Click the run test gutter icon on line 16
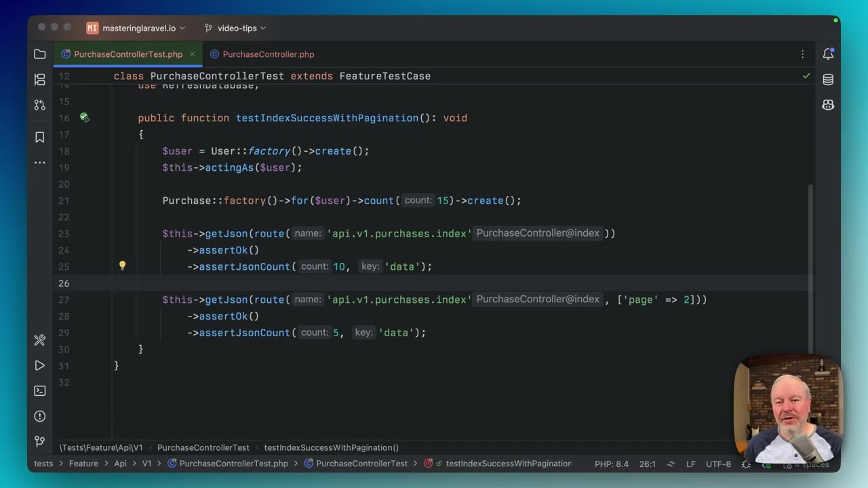Screen dimensions: 868x488 [x=84, y=117]
